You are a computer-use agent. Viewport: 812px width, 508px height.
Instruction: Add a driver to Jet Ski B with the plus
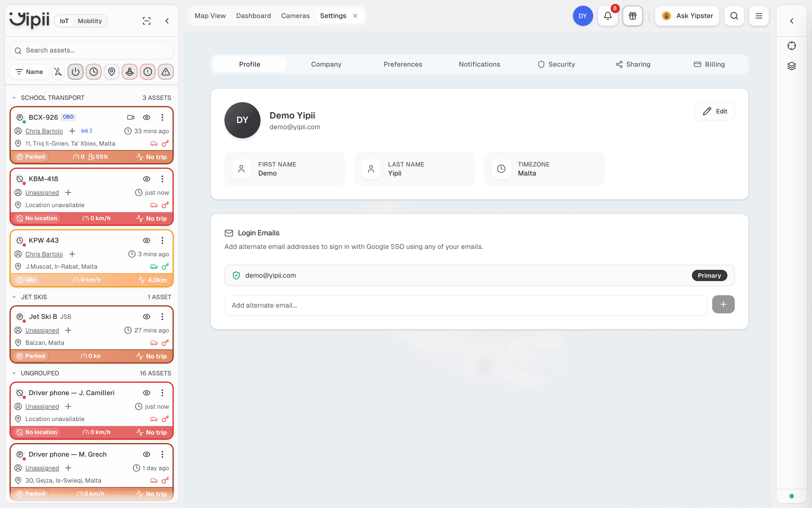click(68, 330)
